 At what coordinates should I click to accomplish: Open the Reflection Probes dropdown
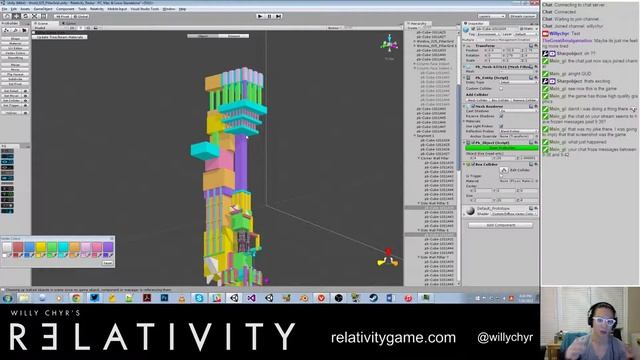point(518,131)
